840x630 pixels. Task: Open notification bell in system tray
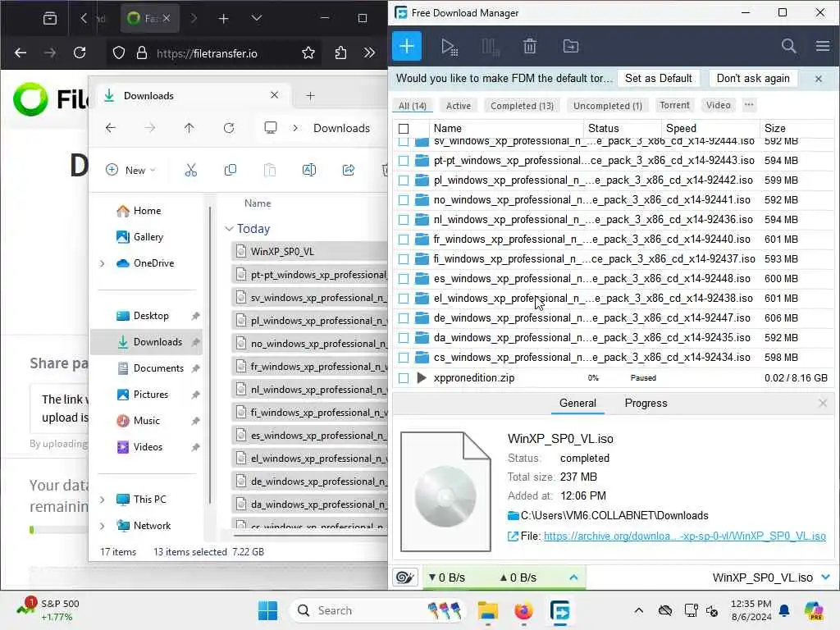[x=784, y=610]
